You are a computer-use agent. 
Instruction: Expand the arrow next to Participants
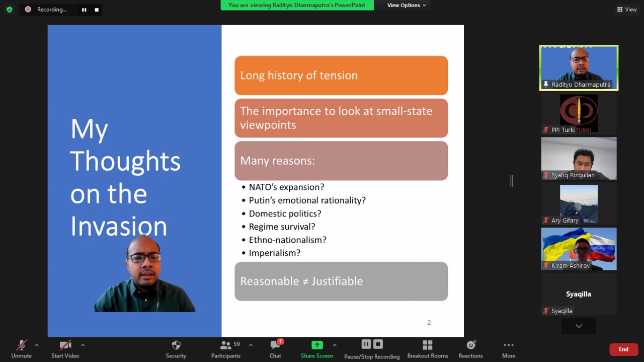[x=251, y=345]
